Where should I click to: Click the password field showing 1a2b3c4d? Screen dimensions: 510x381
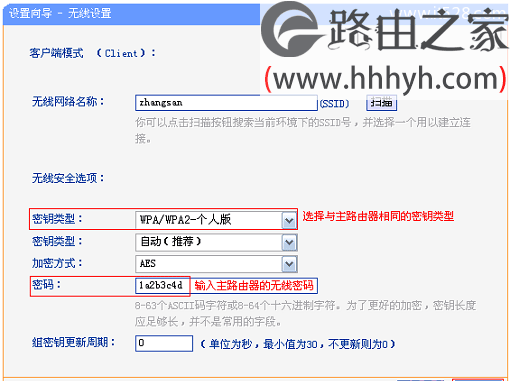coord(162,286)
